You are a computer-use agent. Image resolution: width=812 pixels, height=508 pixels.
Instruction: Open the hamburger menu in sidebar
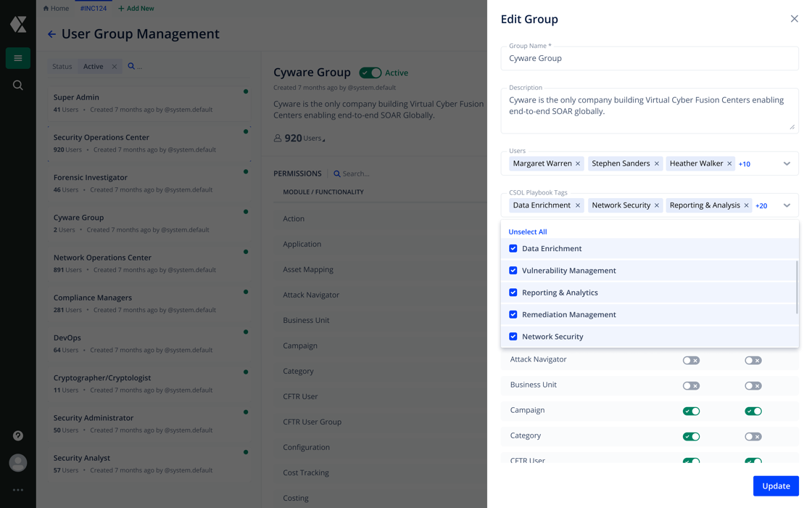click(18, 58)
